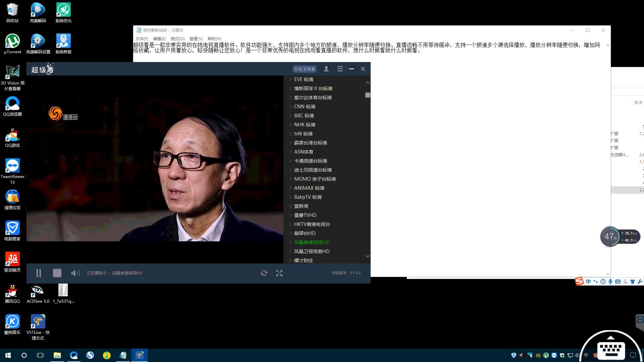
Task: Open the player hamburger menu
Action: (340, 69)
